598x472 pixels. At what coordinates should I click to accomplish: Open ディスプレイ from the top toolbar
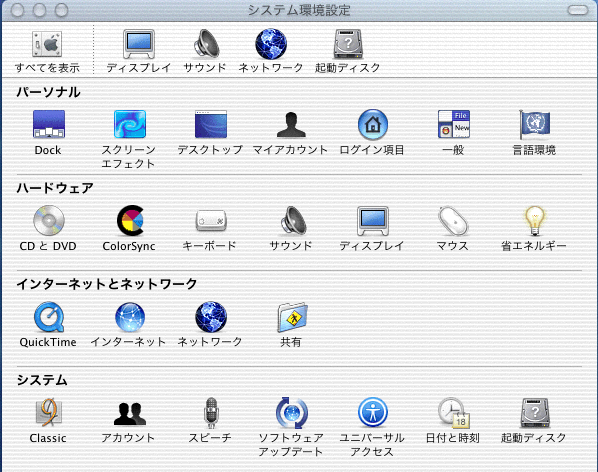coord(139,44)
